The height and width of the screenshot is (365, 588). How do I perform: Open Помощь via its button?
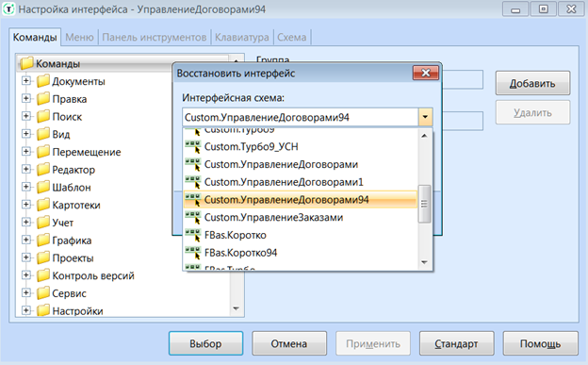540,343
